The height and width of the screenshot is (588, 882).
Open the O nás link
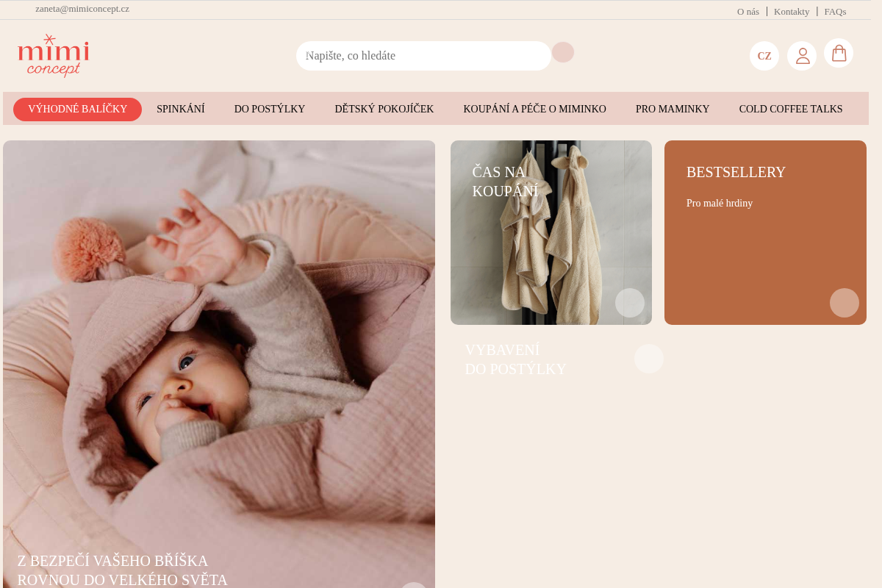(x=748, y=12)
